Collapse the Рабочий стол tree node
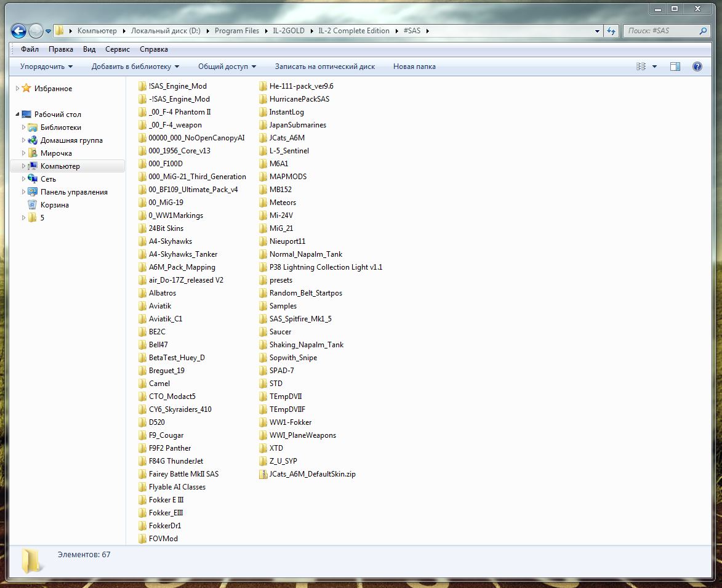The image size is (722, 588). [17, 114]
